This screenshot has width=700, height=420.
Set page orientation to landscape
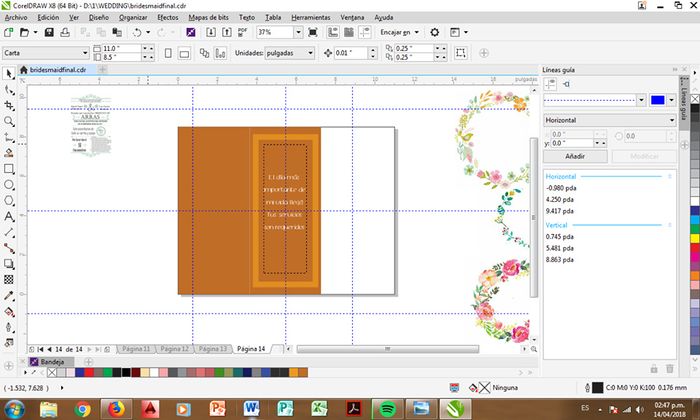pos(185,52)
